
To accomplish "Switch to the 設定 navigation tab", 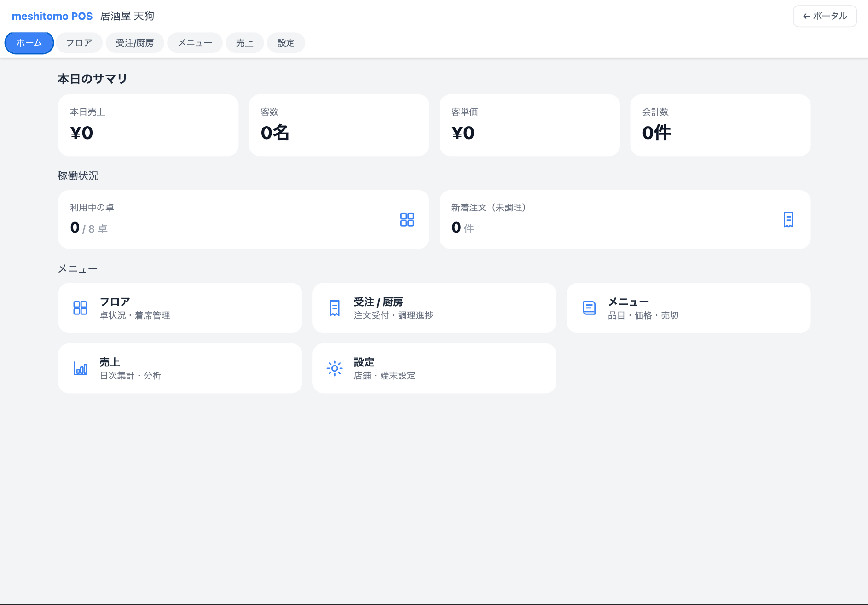I will 286,43.
